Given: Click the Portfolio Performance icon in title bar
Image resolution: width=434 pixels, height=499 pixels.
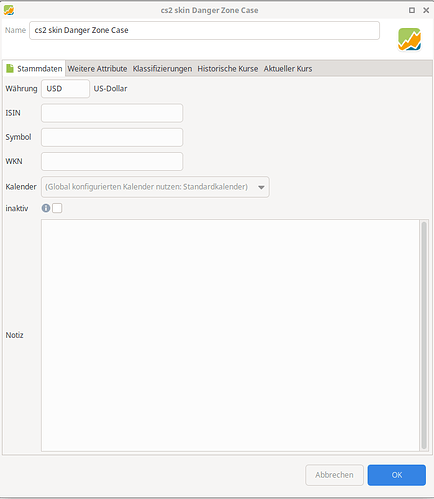Looking at the screenshot, I should (x=9, y=10).
